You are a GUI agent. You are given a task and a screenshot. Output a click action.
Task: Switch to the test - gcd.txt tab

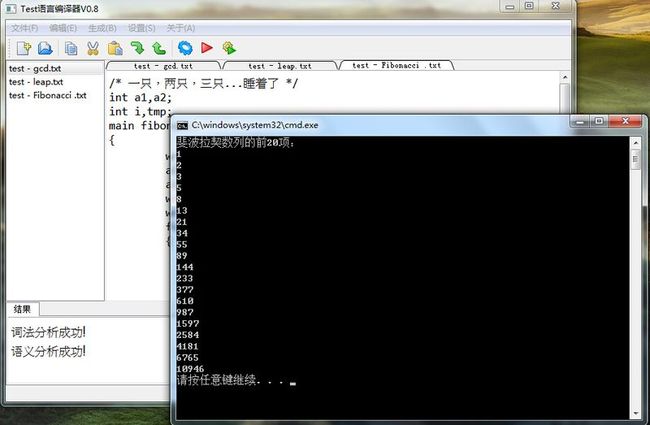163,66
